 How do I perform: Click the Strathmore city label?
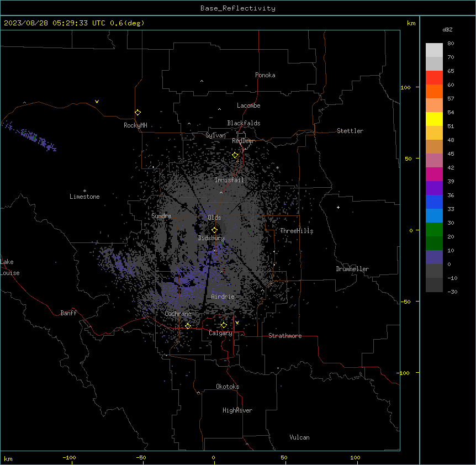point(285,336)
